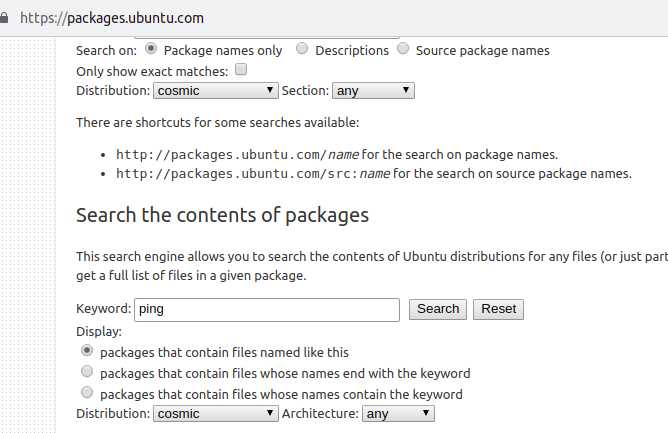Click the packages.ubuntu.com URL in address bar

coord(112,18)
